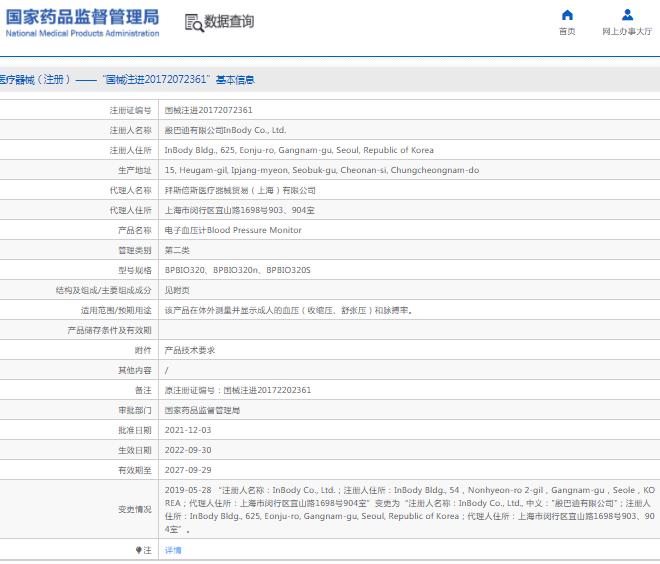This screenshot has width=660, height=564.
Task: Click the 注册证编号 row label
Action: tap(130, 110)
